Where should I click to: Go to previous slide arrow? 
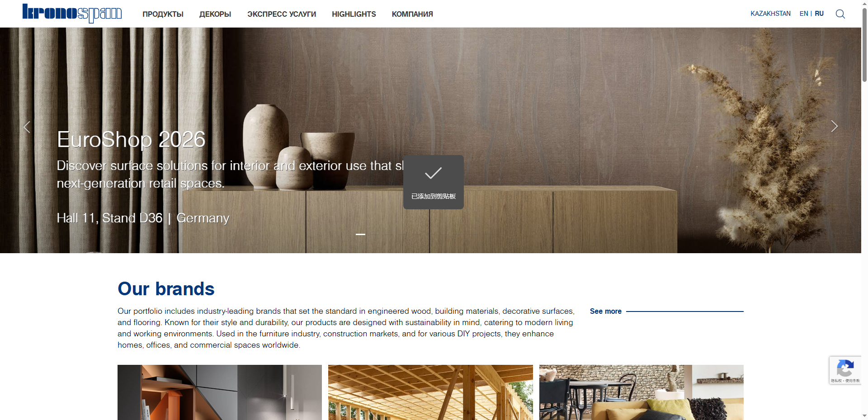coord(27,127)
